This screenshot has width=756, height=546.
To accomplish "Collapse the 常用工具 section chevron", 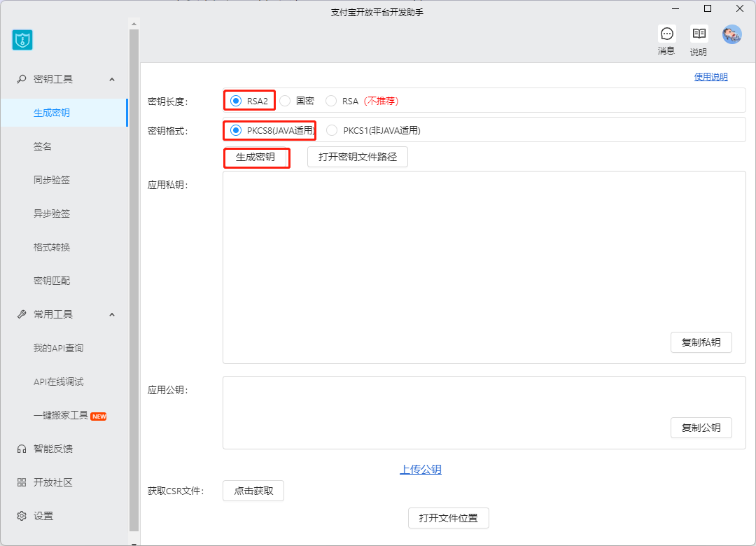I will point(112,314).
